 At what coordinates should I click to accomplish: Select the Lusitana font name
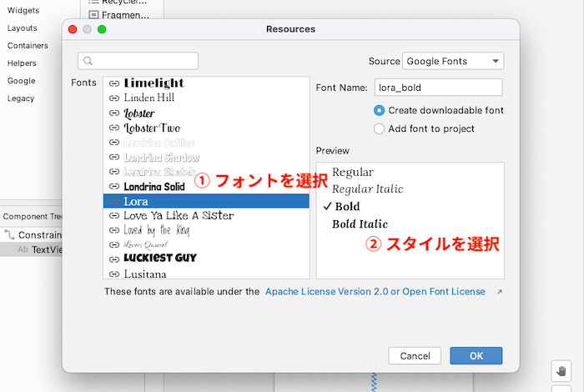145,274
